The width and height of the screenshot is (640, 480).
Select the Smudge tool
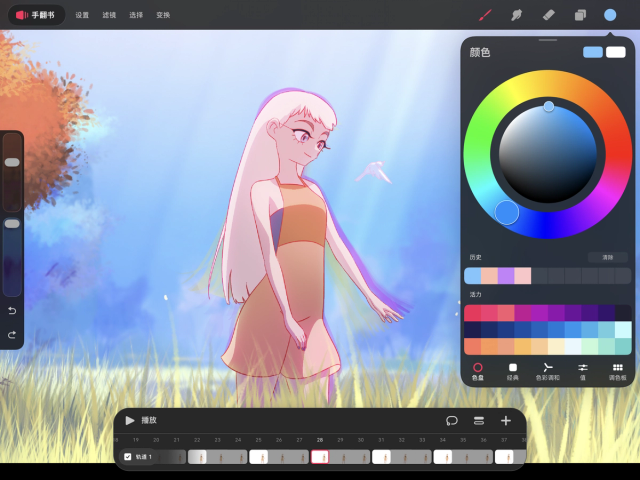[516, 15]
